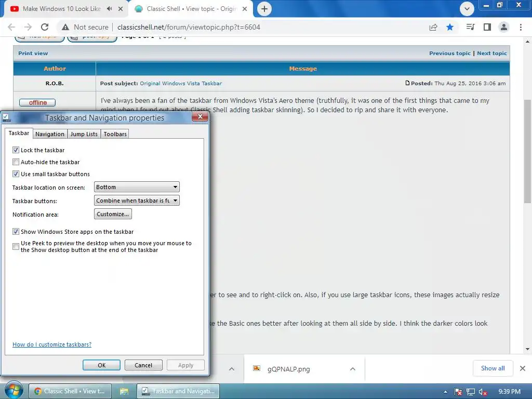
Task: Toggle Use small taskbar buttons
Action: pos(16,174)
